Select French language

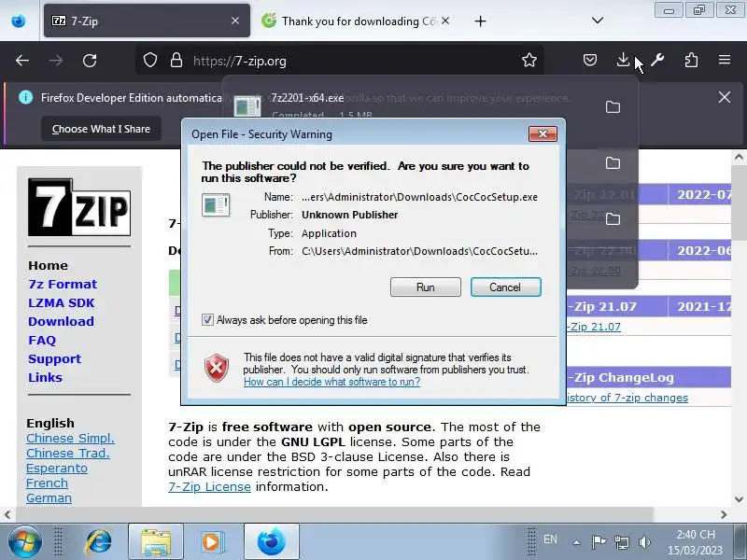[48, 483]
